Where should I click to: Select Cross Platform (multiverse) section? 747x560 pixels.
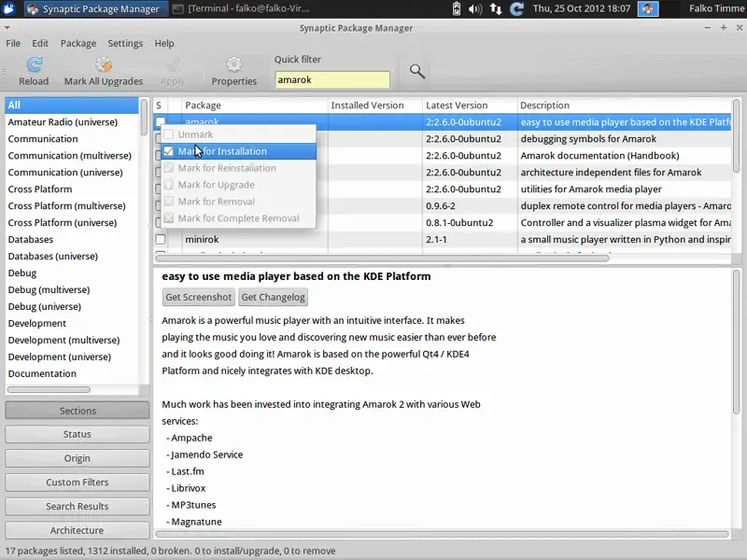(x=72, y=205)
